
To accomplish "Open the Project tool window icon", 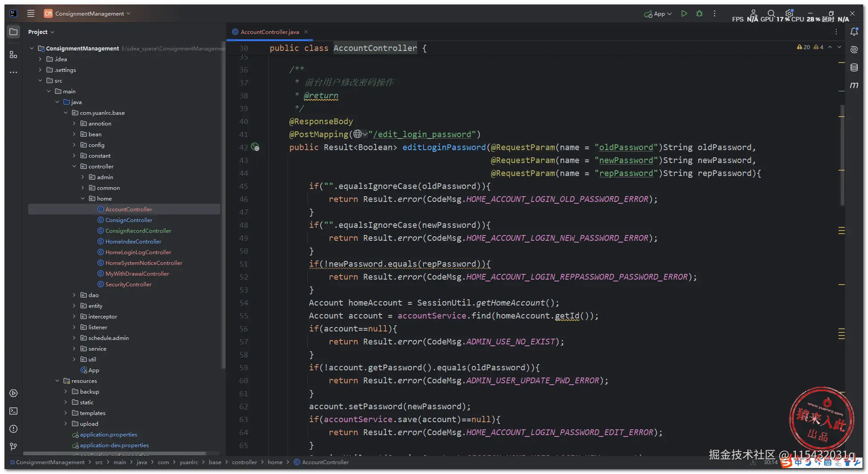I will pos(13,32).
